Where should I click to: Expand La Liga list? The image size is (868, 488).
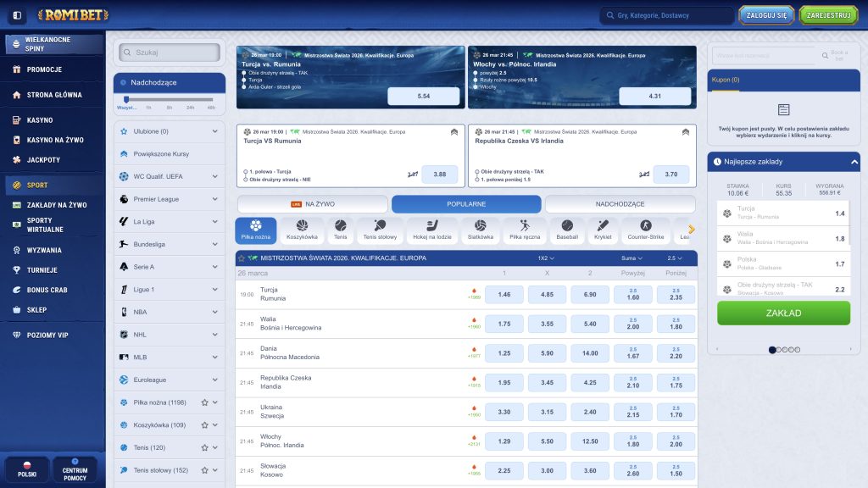tap(214, 222)
